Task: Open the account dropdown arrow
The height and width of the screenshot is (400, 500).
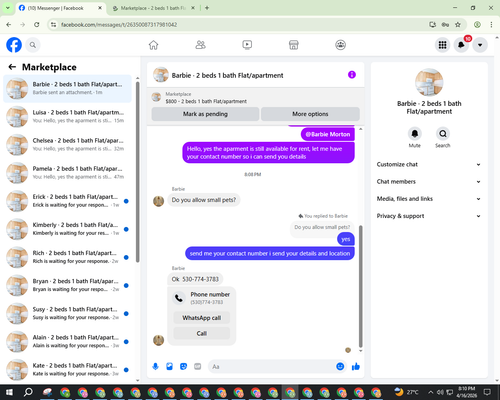Action: click(x=480, y=45)
